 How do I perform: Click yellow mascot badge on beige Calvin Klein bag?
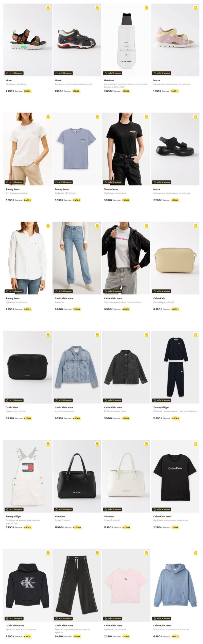[196, 226]
